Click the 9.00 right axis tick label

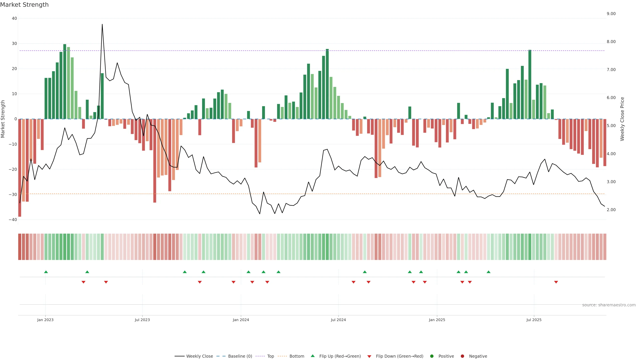point(611,14)
